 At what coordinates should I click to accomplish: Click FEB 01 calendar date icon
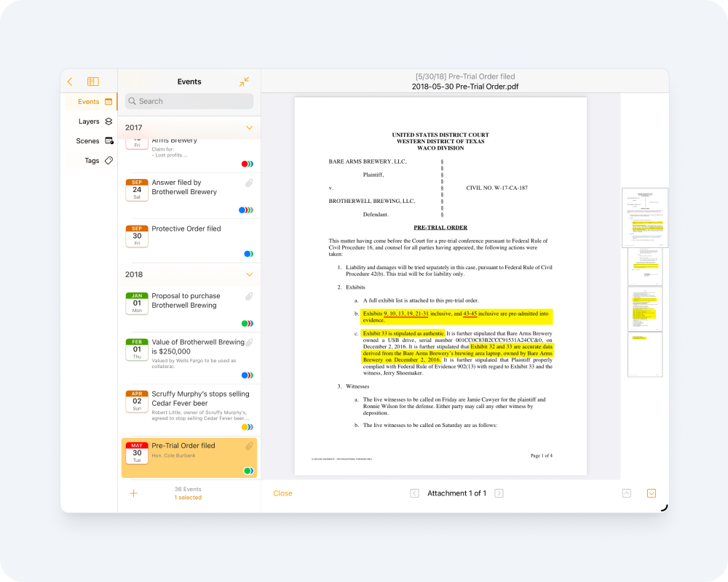[x=137, y=349]
